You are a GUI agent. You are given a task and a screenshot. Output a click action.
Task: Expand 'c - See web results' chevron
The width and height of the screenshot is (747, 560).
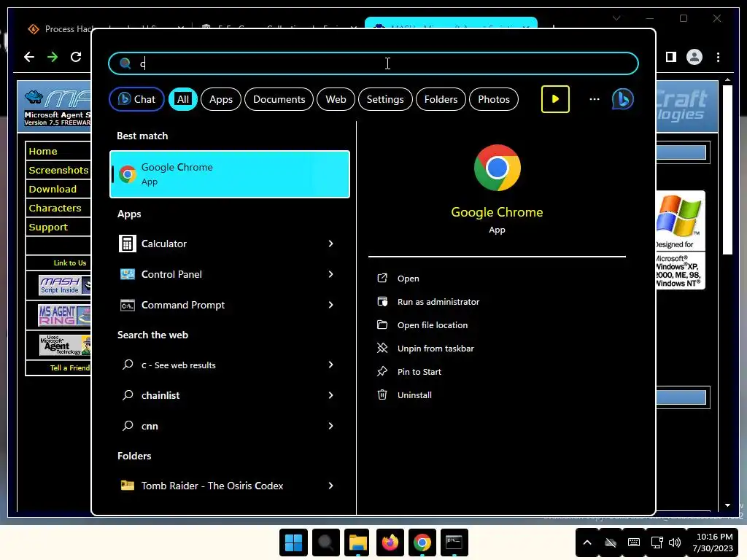click(x=330, y=365)
